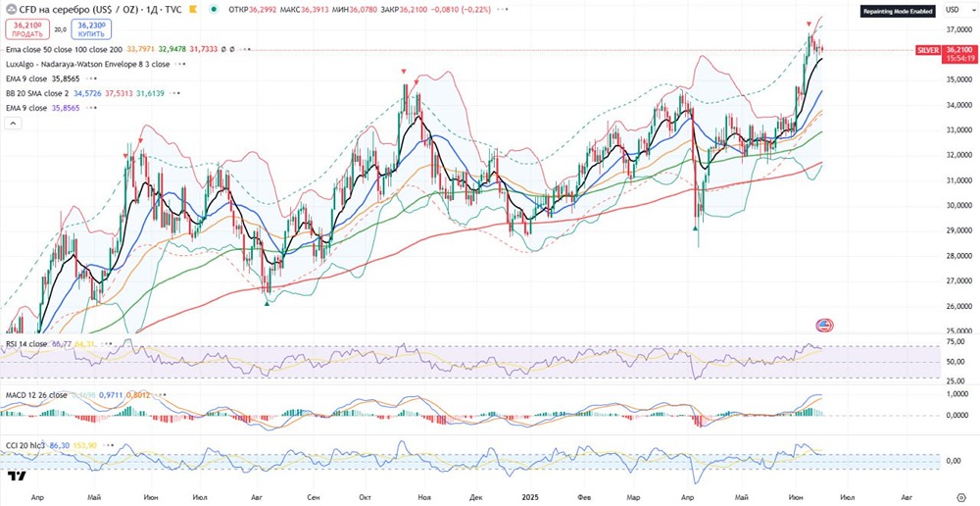Viewport: 980px width, 506px height.
Task: Collapse the indicator legend list
Action: [13, 124]
